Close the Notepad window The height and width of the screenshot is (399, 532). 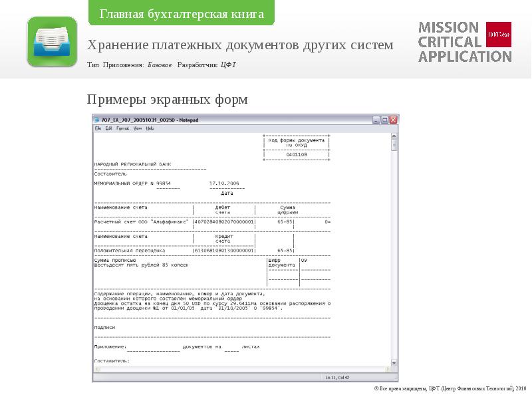394,120
